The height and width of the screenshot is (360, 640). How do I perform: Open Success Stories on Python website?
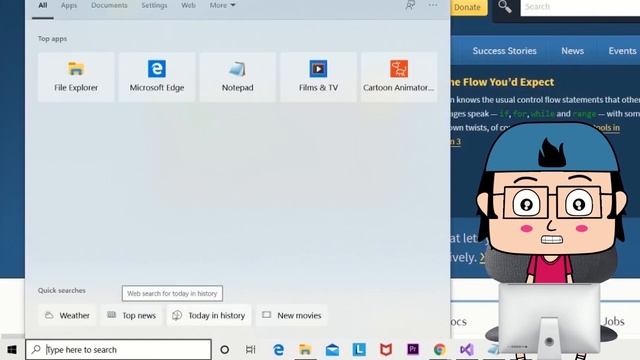point(504,51)
